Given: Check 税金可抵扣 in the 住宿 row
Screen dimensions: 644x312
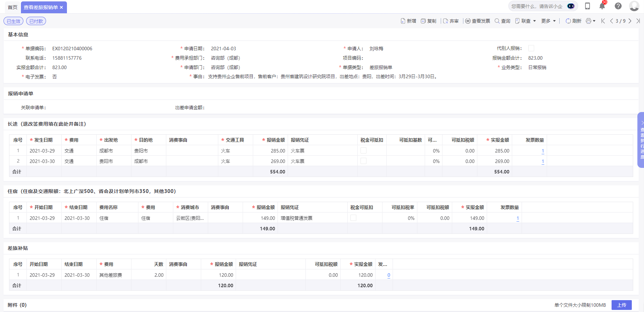Looking at the screenshot, I should 353,218.
